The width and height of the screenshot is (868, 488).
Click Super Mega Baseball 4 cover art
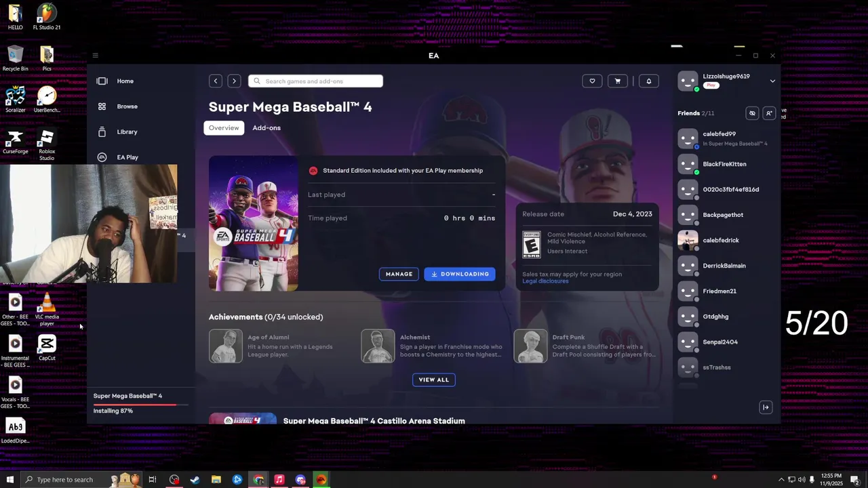pyautogui.click(x=253, y=224)
